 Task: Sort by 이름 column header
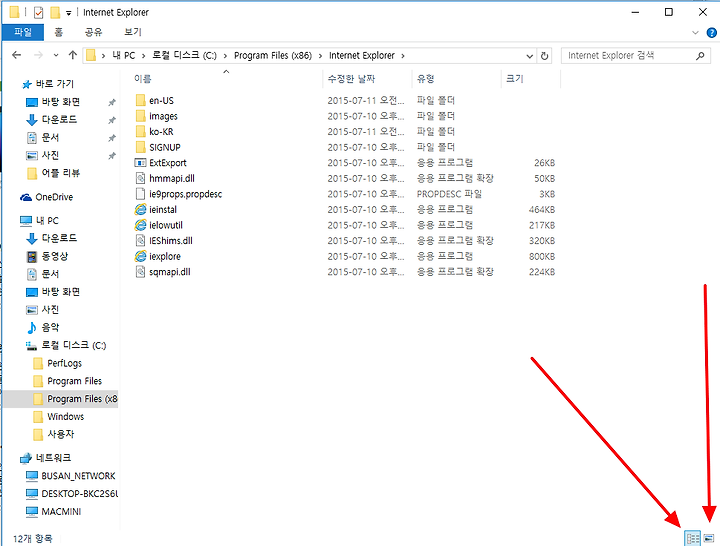pyautogui.click(x=142, y=79)
